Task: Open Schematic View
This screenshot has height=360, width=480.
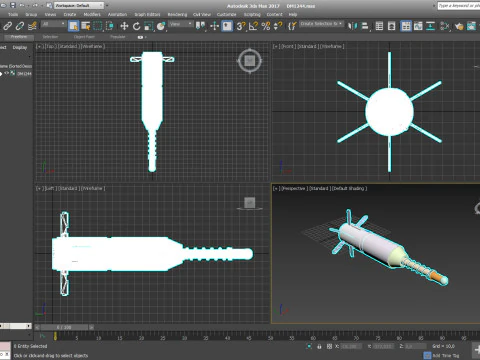Action: click(430, 26)
